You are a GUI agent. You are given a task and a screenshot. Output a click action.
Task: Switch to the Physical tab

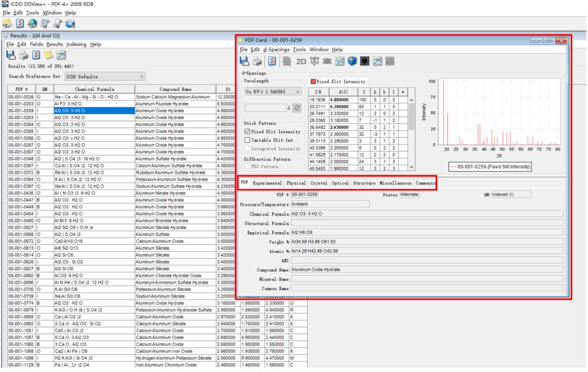296,183
